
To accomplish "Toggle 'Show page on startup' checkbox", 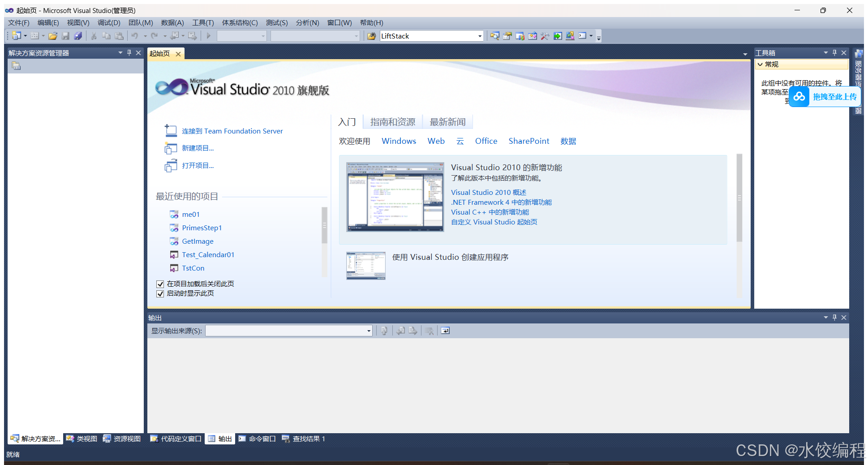I will (160, 293).
